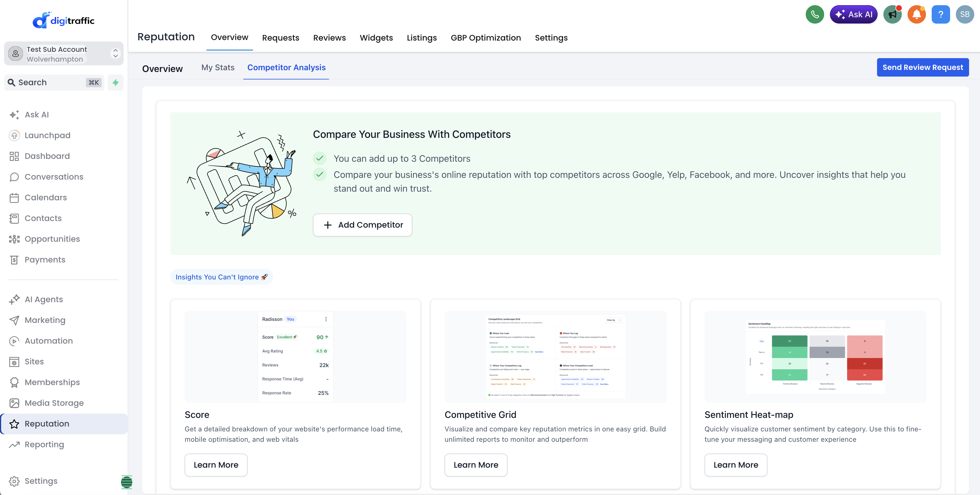Open Automation in the sidebar
The image size is (980, 495).
pos(48,341)
